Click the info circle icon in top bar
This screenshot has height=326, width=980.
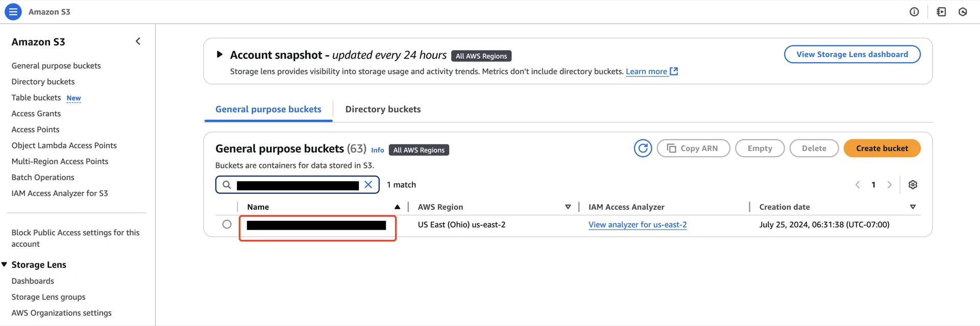pos(914,12)
